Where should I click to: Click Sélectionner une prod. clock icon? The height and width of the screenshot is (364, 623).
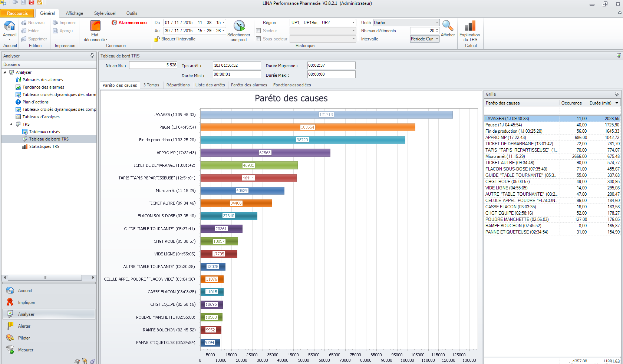point(239,26)
